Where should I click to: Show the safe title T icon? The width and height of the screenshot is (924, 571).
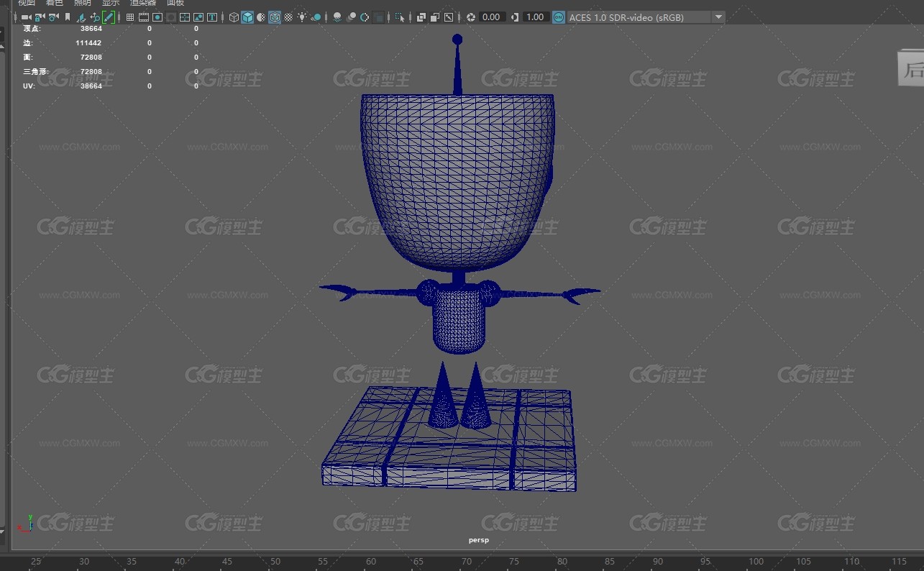[212, 17]
